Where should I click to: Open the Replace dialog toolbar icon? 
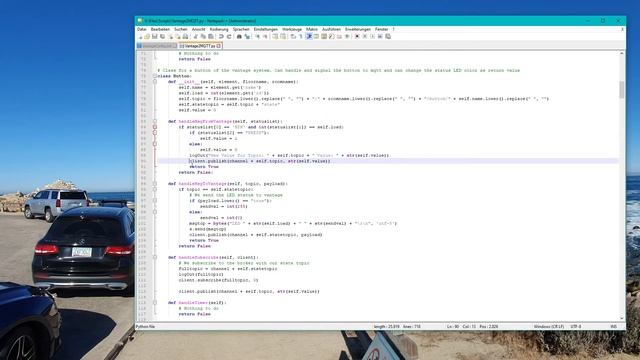click(x=247, y=36)
